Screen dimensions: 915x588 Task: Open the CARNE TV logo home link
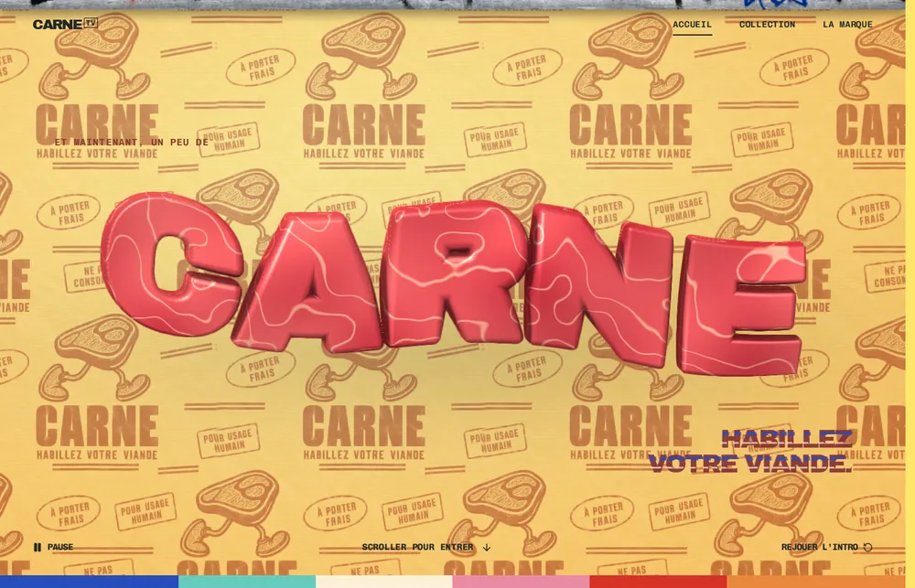click(x=65, y=24)
